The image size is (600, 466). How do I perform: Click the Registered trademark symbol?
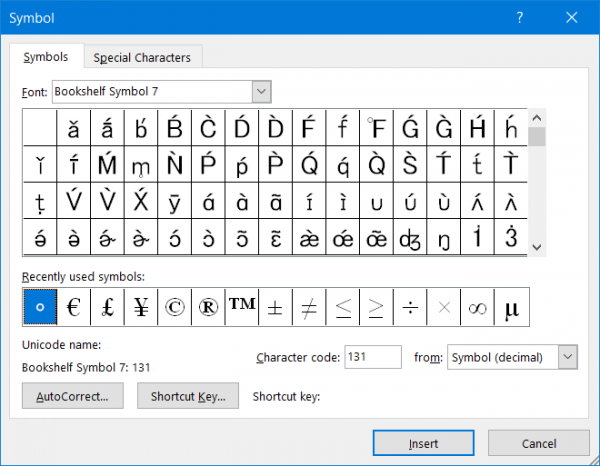click(x=208, y=308)
